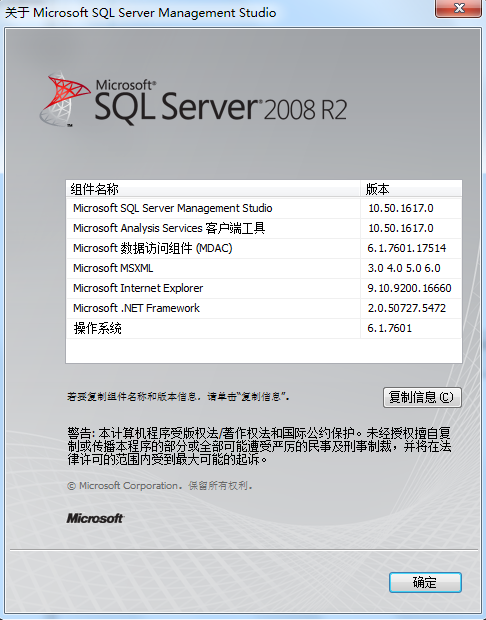Close the About dialog window
The height and width of the screenshot is (620, 486).
(x=459, y=8)
